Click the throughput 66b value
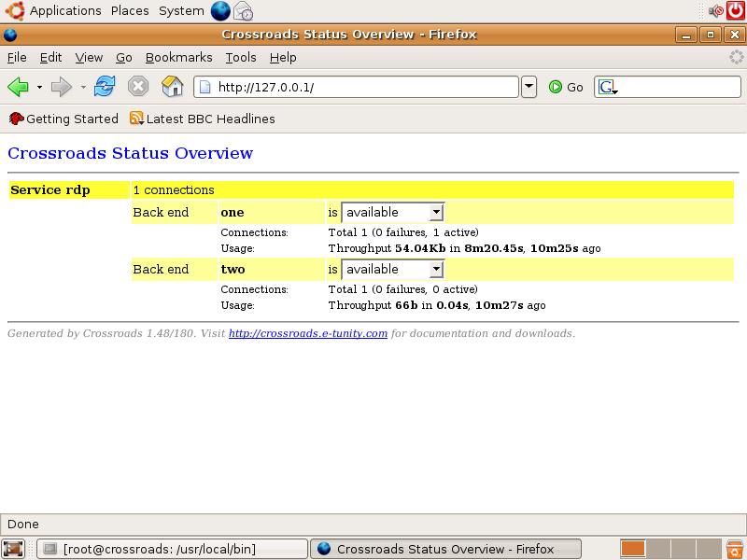 (406, 305)
